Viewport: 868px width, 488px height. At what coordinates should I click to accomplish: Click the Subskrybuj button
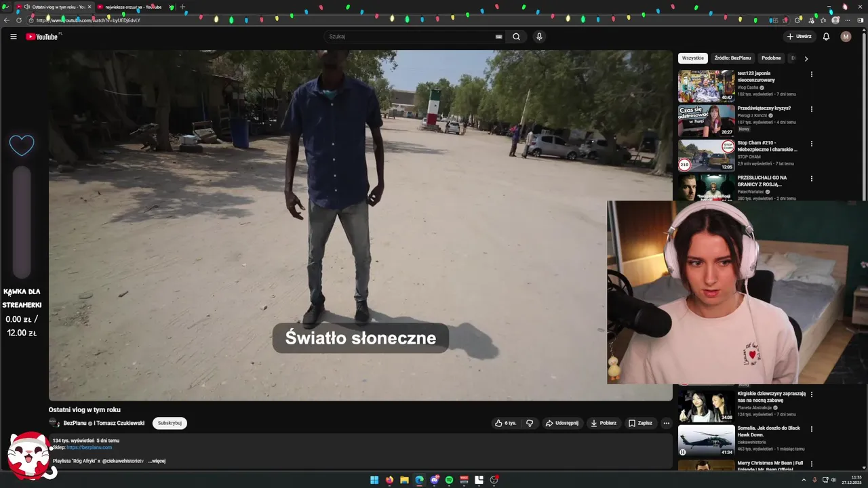coord(170,423)
